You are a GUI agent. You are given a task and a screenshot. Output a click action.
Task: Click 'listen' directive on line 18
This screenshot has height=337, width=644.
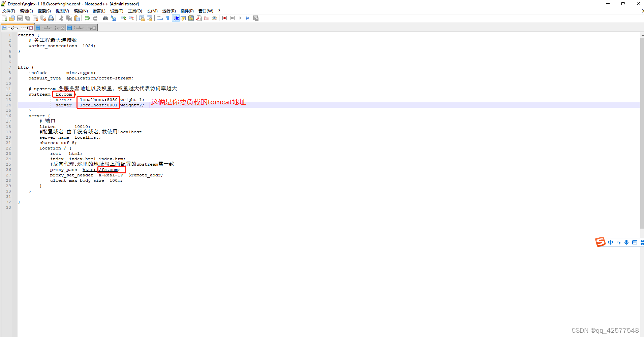48,127
